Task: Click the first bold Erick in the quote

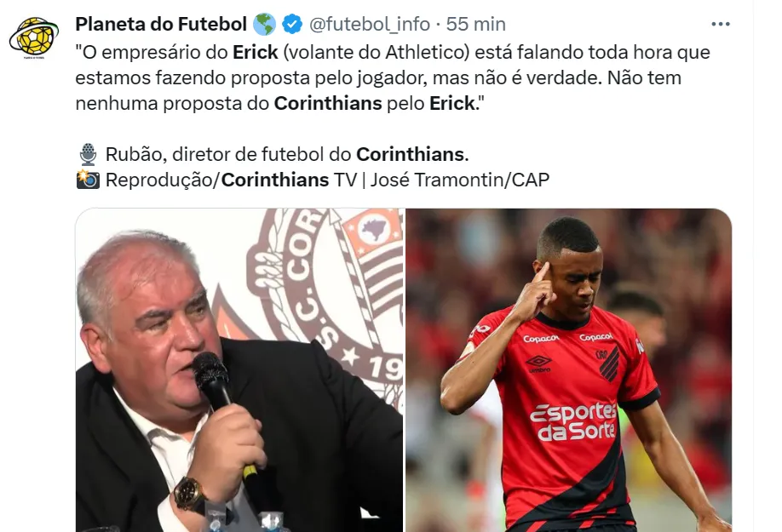Action: pos(256,52)
